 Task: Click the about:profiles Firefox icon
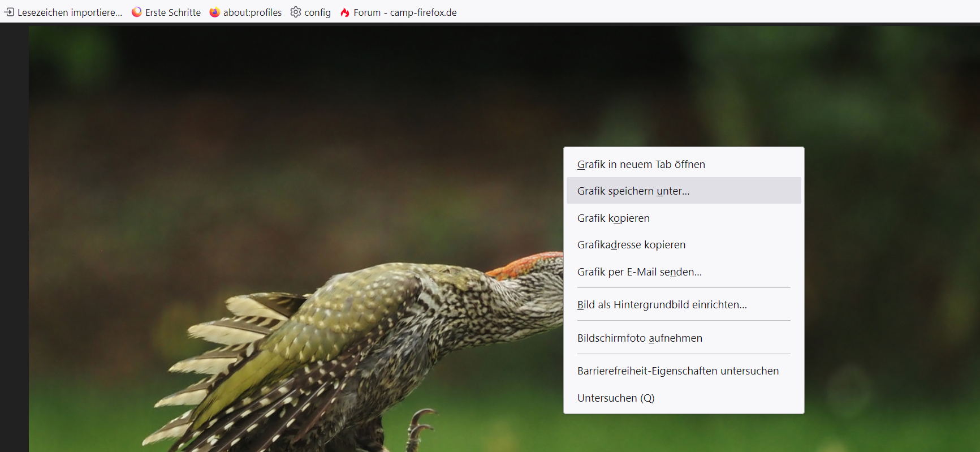(x=215, y=12)
